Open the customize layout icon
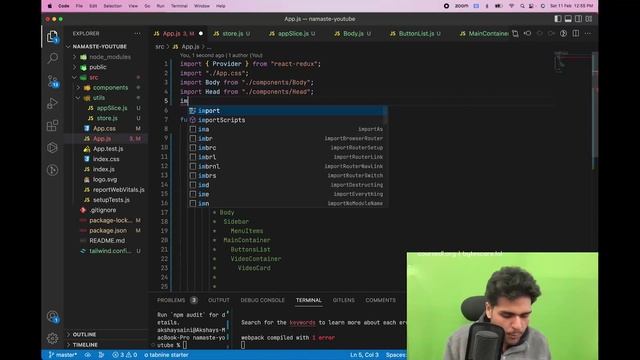This screenshot has height=360, width=640. [589, 19]
